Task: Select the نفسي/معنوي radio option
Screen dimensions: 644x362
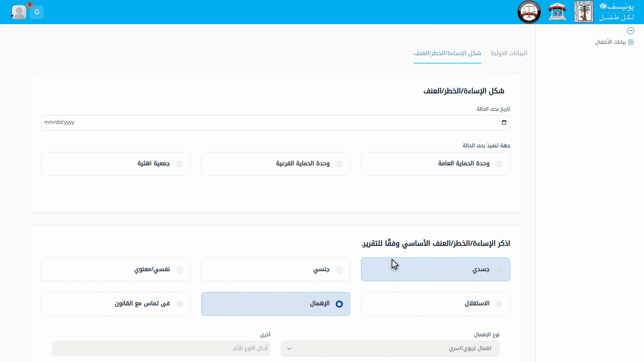Action: click(x=179, y=270)
